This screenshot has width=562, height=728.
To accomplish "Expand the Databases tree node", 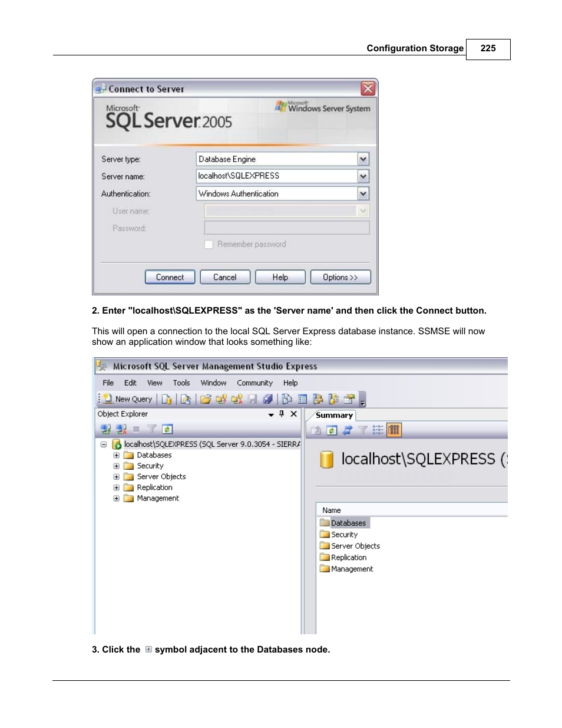I will [116, 455].
